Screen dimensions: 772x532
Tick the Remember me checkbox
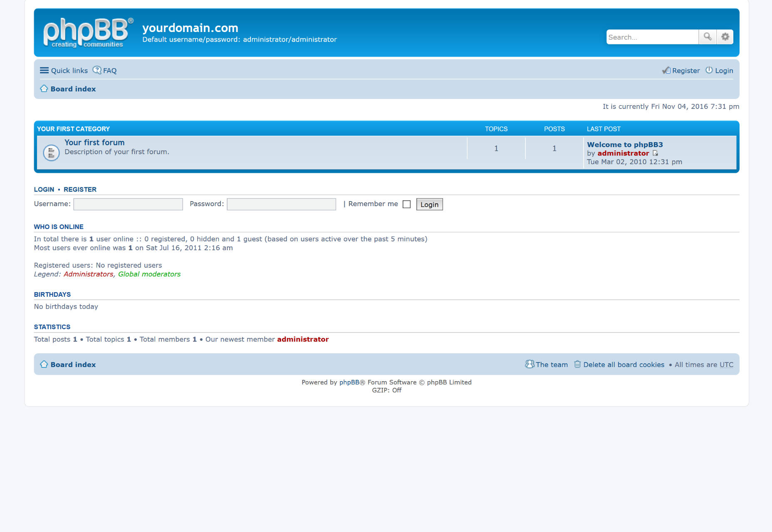click(x=407, y=204)
